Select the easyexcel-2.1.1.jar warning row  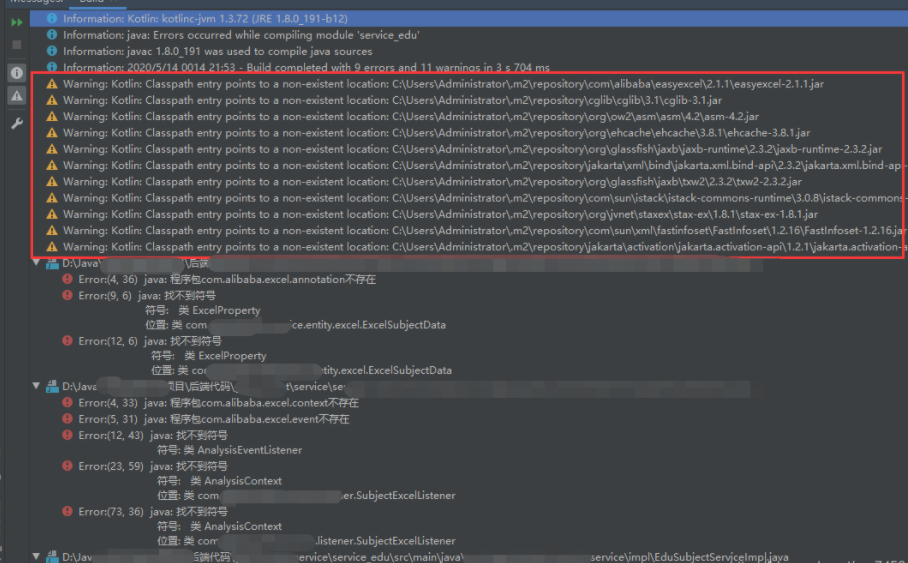click(x=468, y=84)
